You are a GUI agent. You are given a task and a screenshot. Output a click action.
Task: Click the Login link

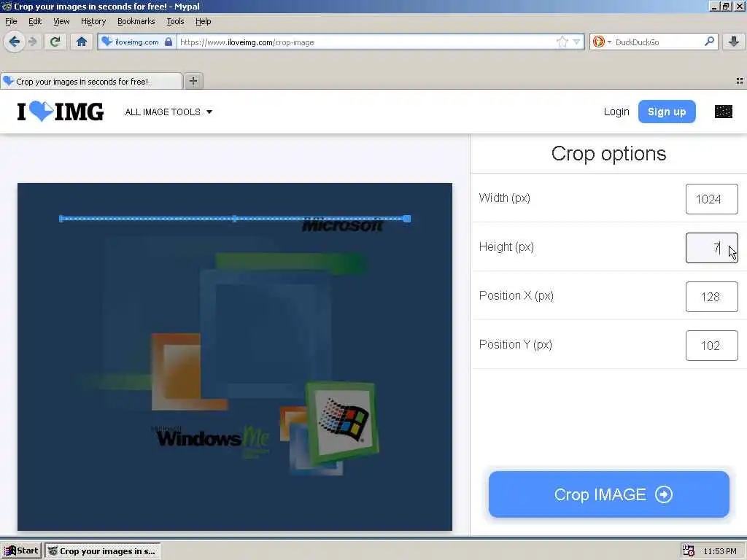616,112
